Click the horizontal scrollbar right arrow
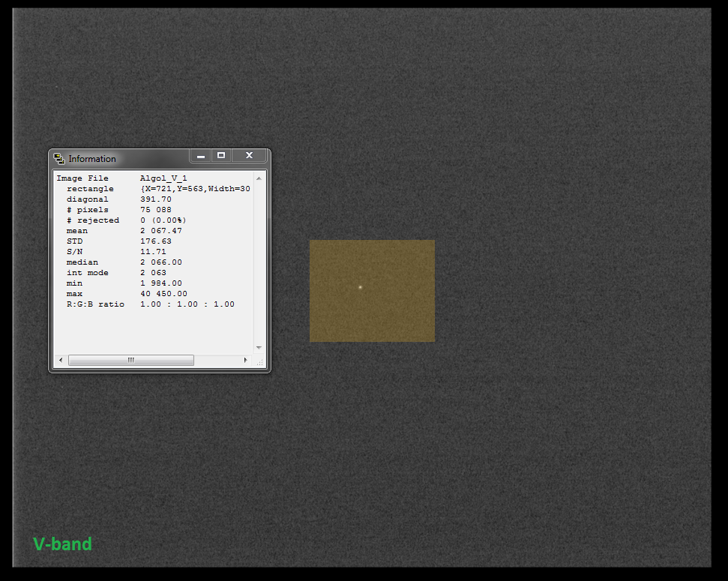The width and height of the screenshot is (728, 581). tap(245, 361)
